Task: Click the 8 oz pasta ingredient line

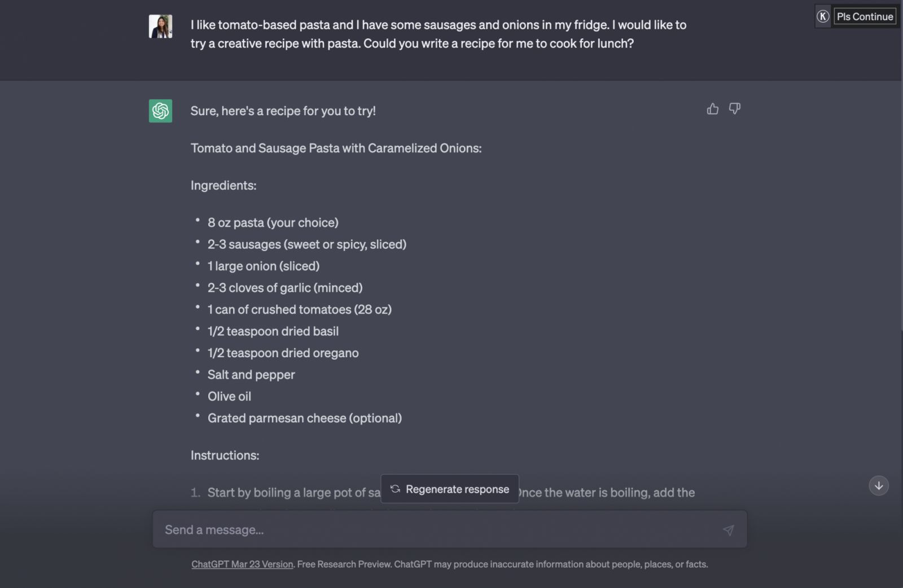Action: click(273, 222)
